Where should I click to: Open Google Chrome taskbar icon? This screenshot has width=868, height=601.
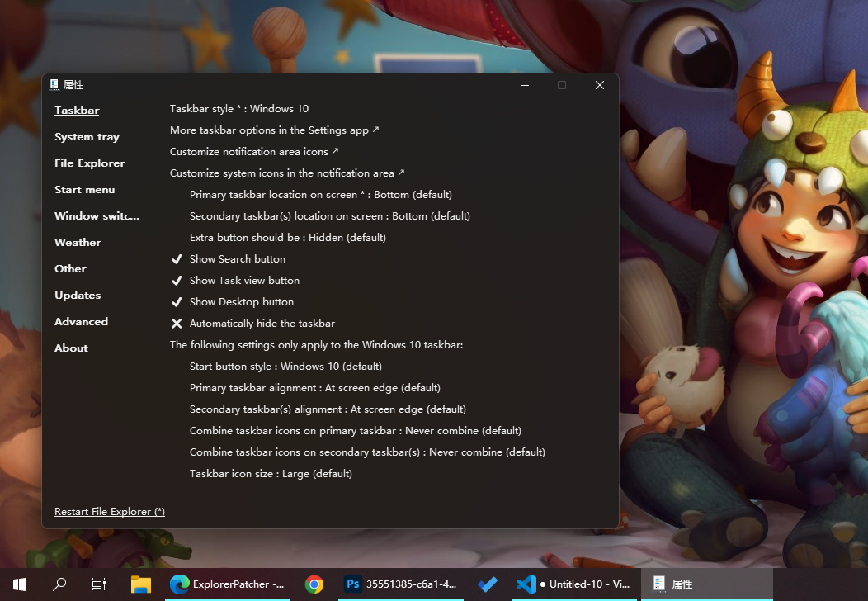[x=314, y=584]
